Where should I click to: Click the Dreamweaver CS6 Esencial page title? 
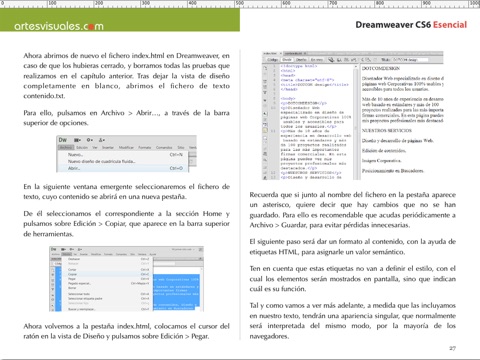coord(411,25)
